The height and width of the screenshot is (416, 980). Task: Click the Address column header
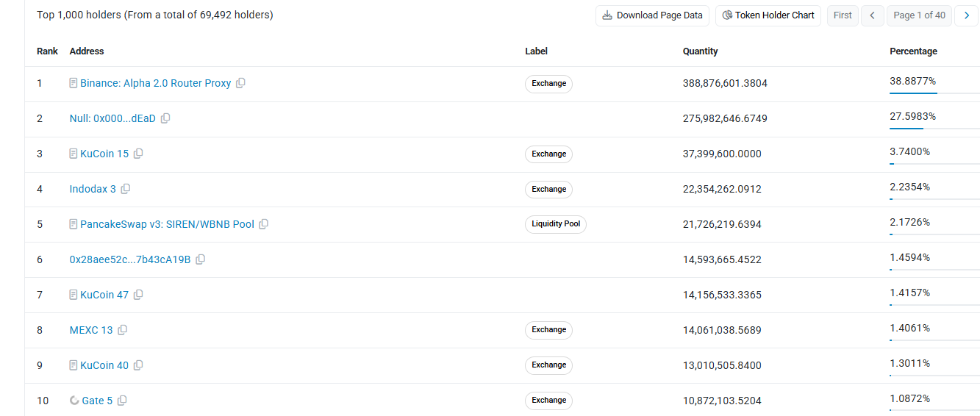click(87, 51)
